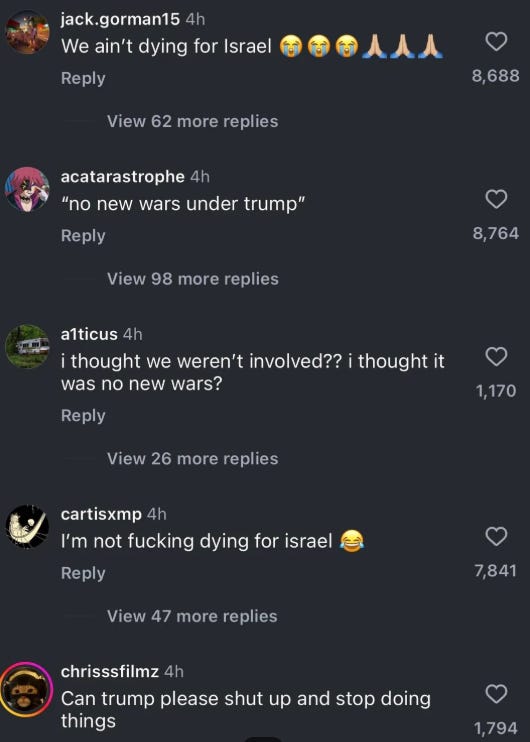Open cartisxmp's profile avatar

click(27, 527)
